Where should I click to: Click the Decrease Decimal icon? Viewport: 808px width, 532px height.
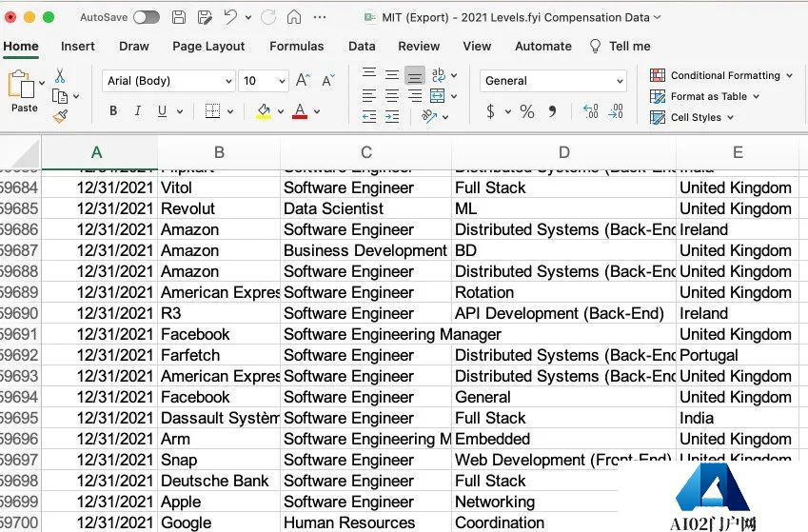point(615,111)
